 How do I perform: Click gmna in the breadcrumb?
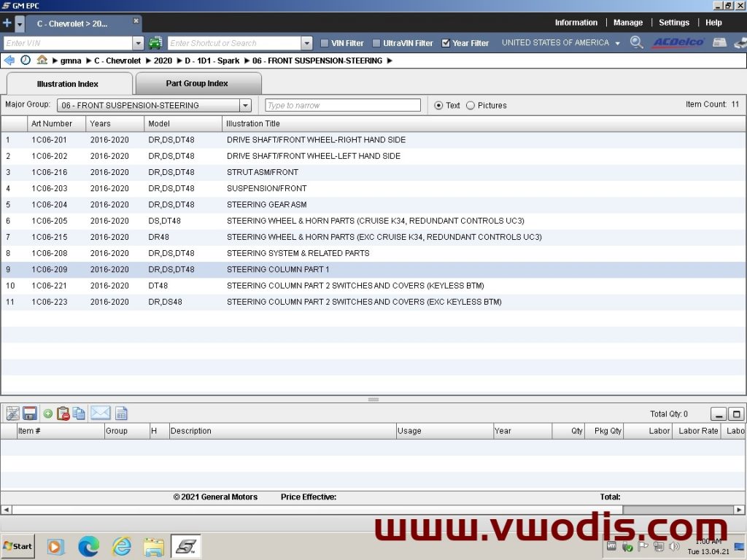71,61
